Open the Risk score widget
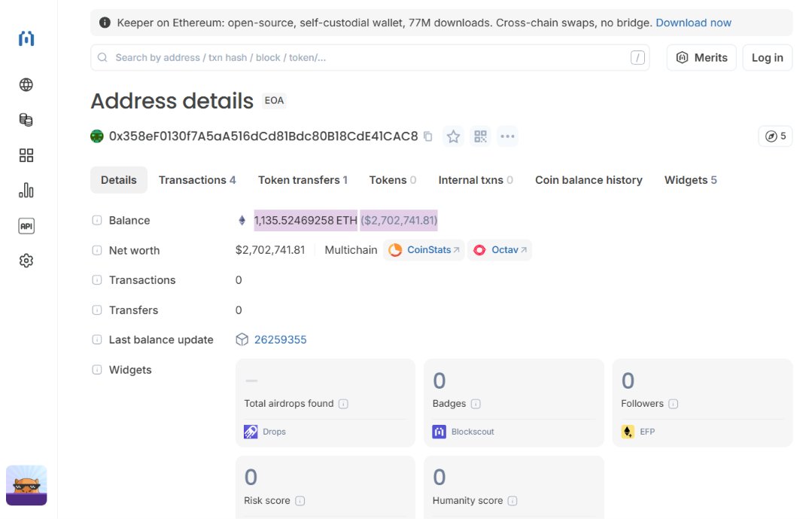Screen dimensions: 812x519 pyautogui.click(x=325, y=487)
